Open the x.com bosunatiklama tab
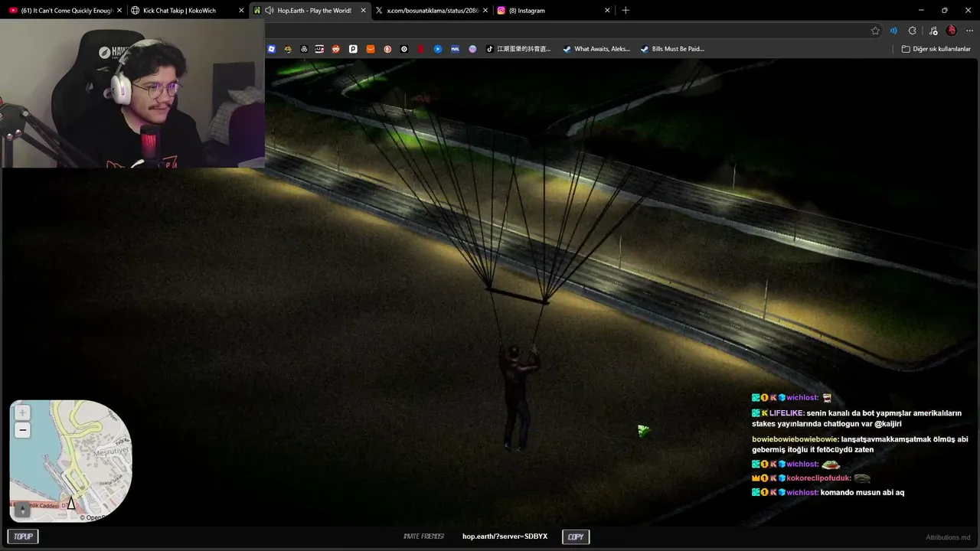Screen dimensions: 980x551 pyautogui.click(x=433, y=11)
